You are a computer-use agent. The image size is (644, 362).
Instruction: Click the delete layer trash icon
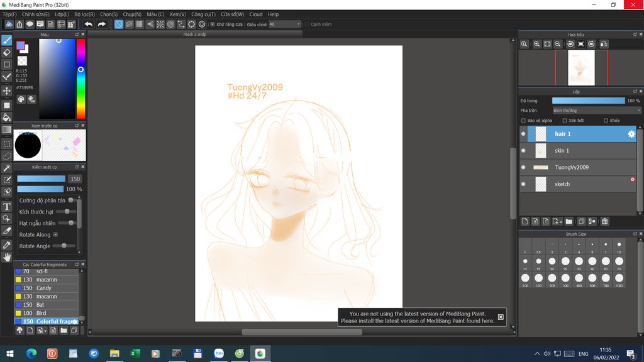[604, 221]
